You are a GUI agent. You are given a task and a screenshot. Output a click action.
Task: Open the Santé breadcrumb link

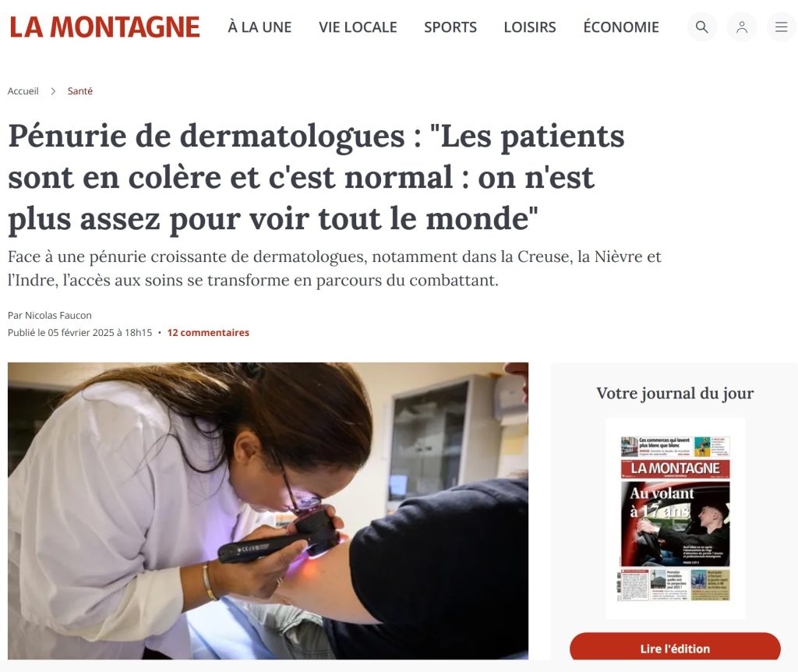[80, 91]
